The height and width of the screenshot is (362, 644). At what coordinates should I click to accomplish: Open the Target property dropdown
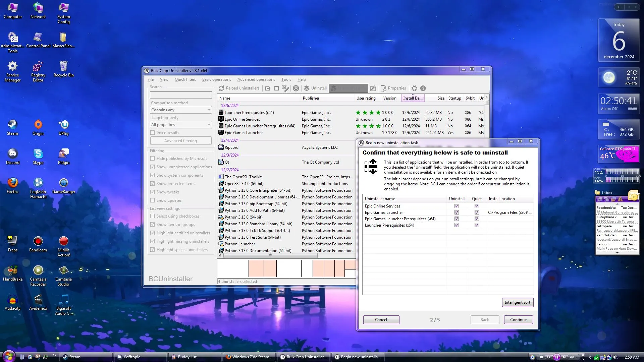point(181,125)
